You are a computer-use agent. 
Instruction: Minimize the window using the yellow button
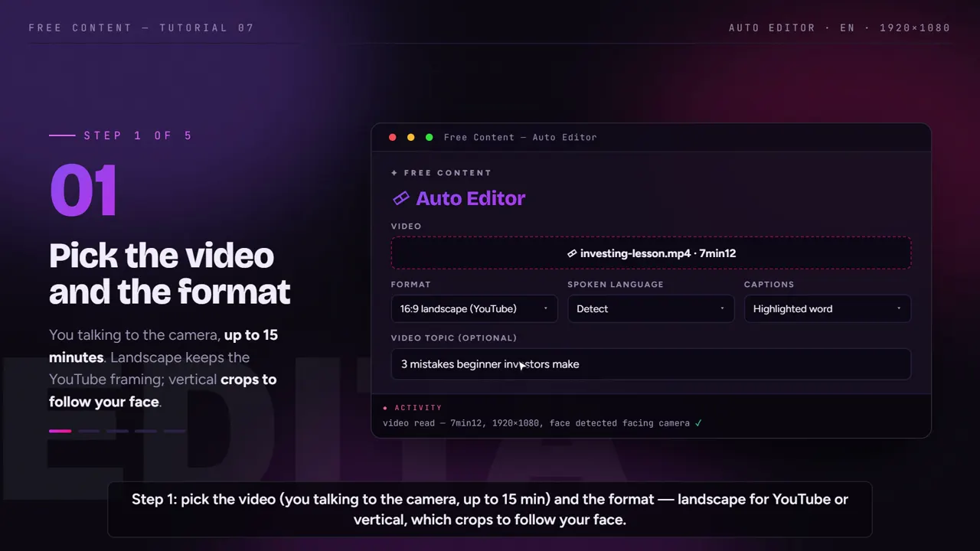(x=411, y=137)
